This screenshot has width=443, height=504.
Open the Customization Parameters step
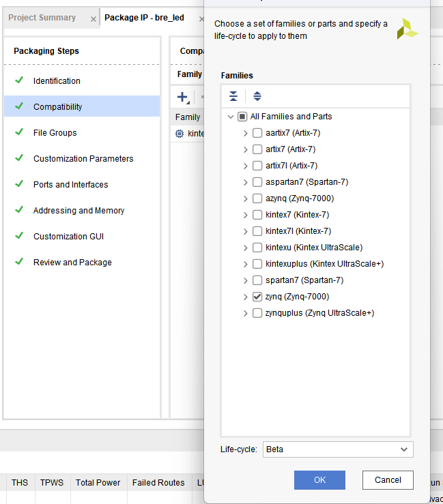[x=83, y=159]
